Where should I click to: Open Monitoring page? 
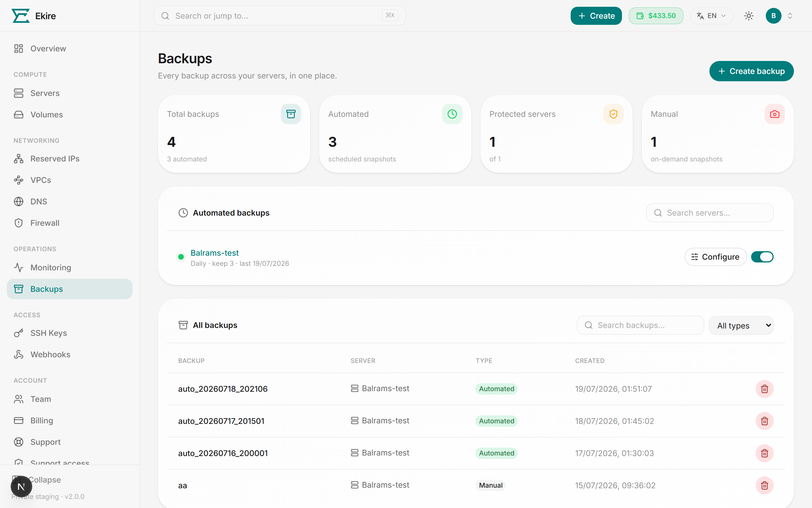69,268
